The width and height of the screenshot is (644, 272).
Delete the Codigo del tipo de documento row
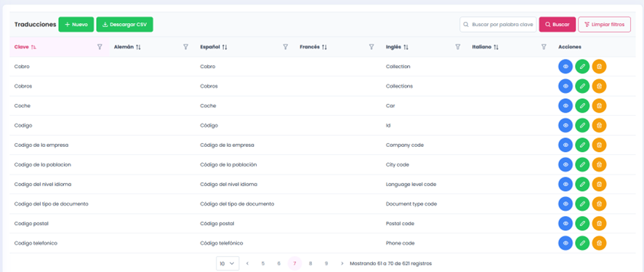(599, 204)
